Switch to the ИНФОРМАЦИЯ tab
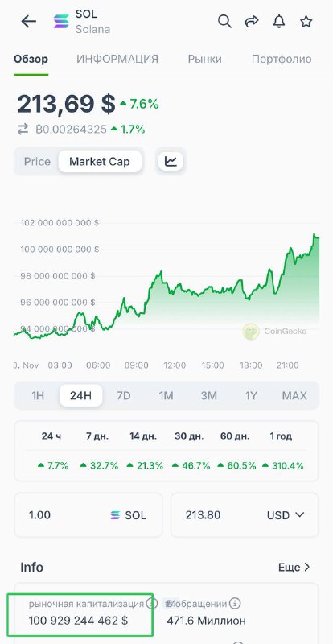Image resolution: width=333 pixels, height=644 pixels. coord(117,59)
